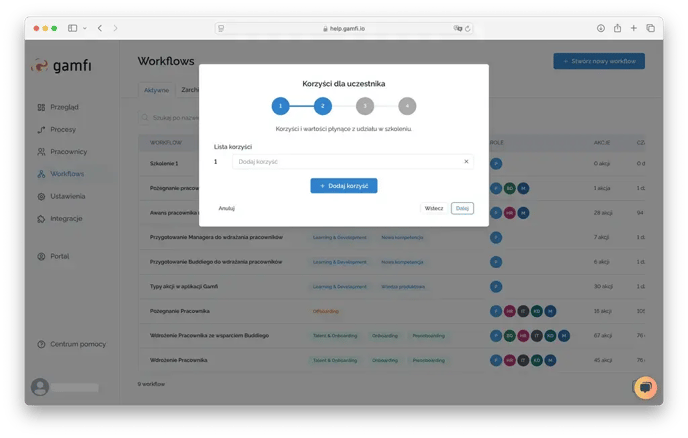Select step 4 circle in the wizard
The height and width of the screenshot is (438, 688).
[x=406, y=105]
